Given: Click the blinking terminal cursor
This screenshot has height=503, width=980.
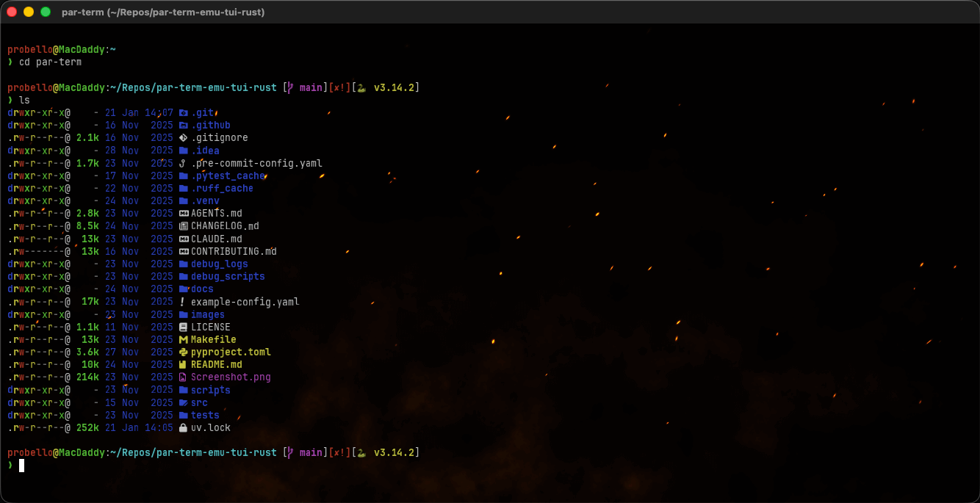Looking at the screenshot, I should (x=21, y=465).
